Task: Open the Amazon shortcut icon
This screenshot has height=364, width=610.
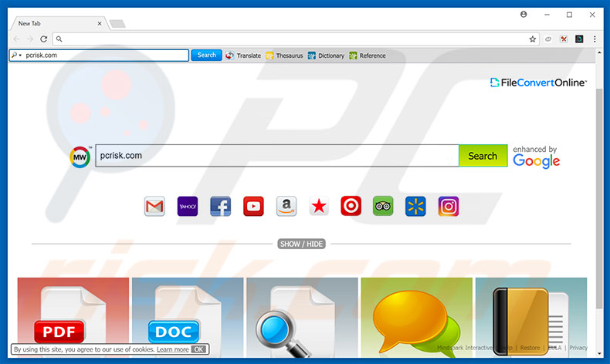Action: pos(286,206)
